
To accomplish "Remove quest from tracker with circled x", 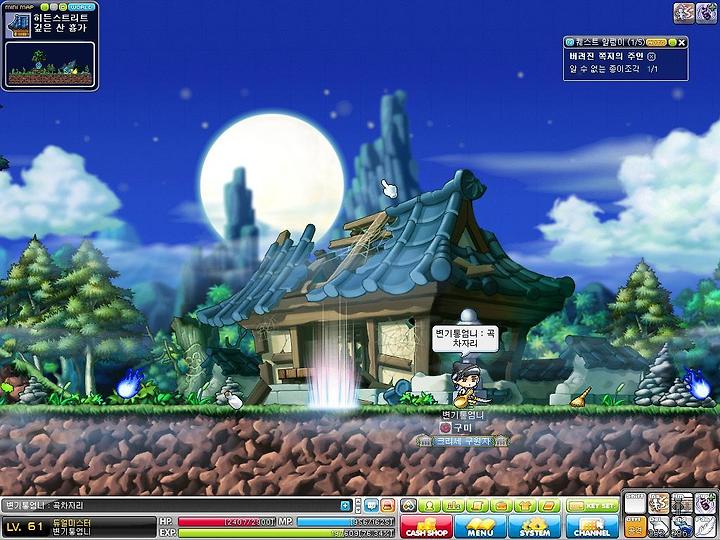I will pos(651,56).
